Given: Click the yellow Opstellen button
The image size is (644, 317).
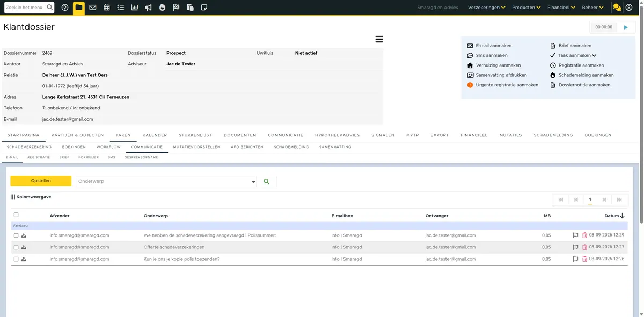Looking at the screenshot, I should (x=41, y=181).
